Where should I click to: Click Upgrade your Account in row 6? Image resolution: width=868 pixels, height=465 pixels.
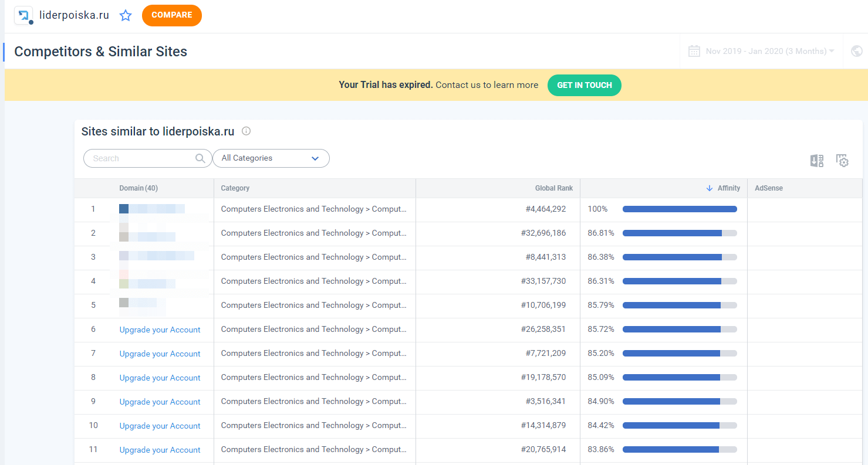pyautogui.click(x=160, y=330)
